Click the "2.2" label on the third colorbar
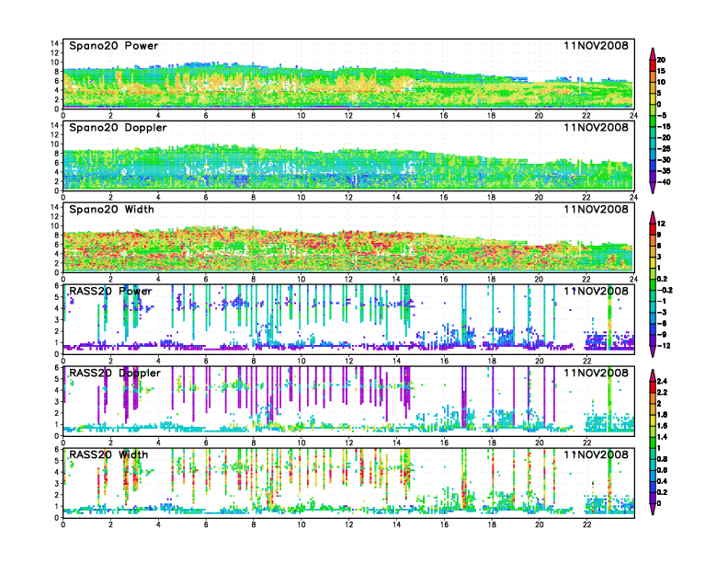Screen dimensions: 728x563 point(663,393)
